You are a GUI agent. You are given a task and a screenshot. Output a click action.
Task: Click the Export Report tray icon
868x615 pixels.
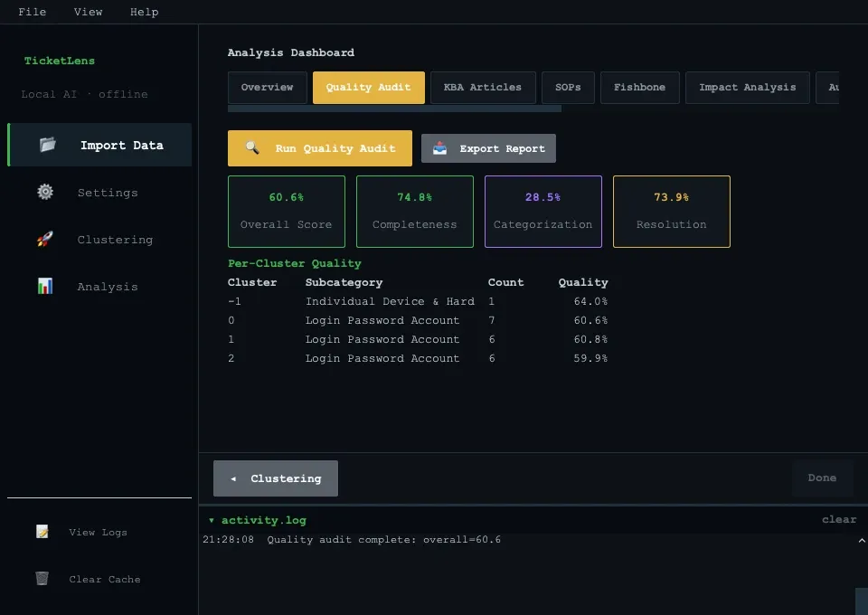[439, 147]
